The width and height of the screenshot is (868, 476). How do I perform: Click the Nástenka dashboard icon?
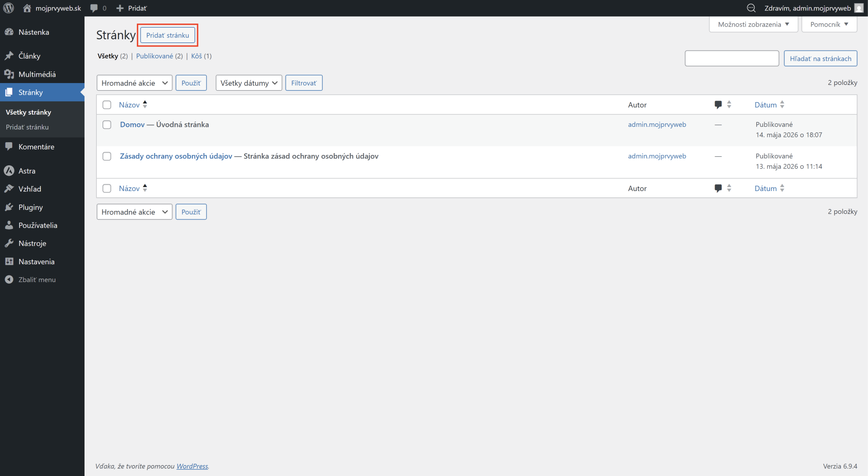point(9,32)
